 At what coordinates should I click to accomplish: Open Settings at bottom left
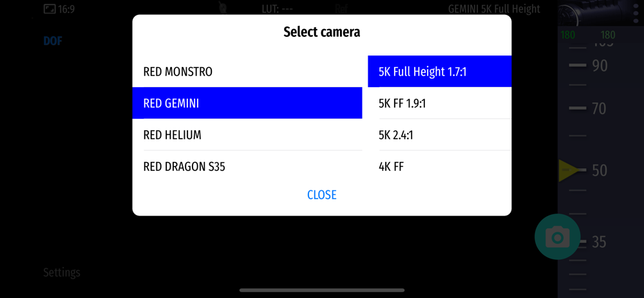pos(62,272)
